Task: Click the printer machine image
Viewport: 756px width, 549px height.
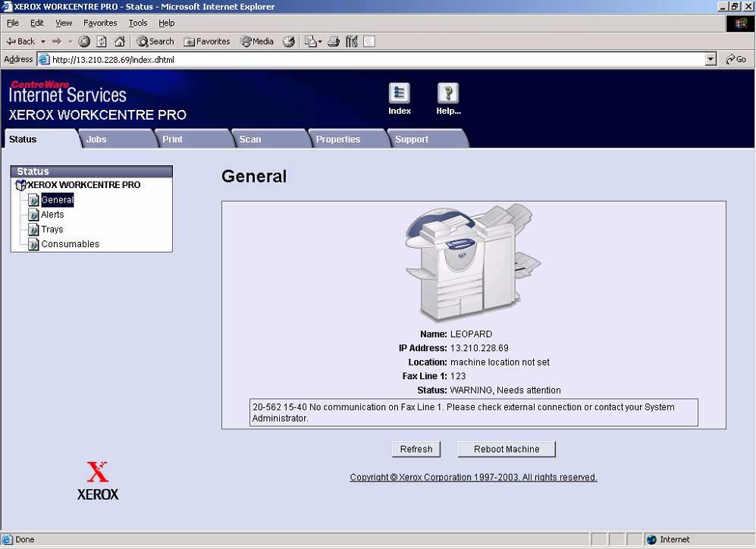Action: pyautogui.click(x=473, y=262)
